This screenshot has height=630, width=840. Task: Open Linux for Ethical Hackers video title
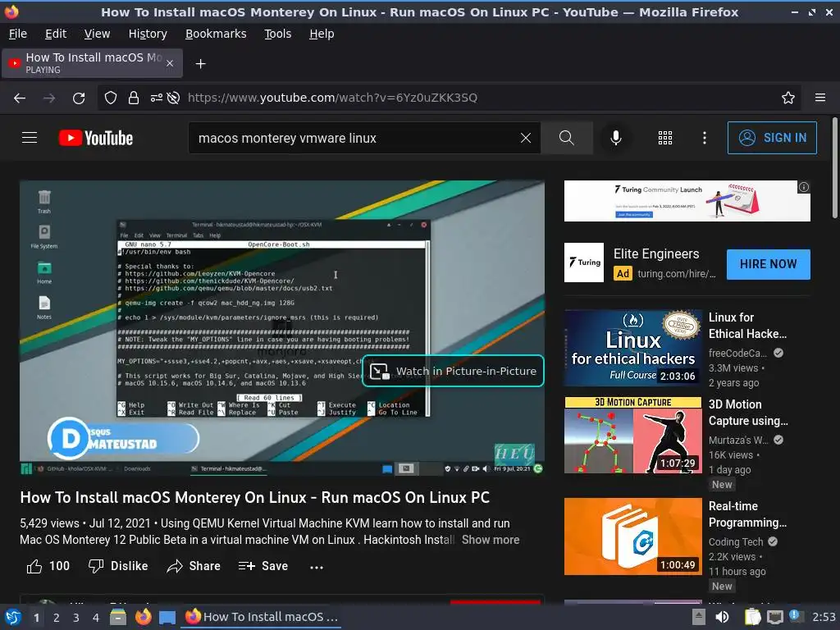tap(747, 326)
